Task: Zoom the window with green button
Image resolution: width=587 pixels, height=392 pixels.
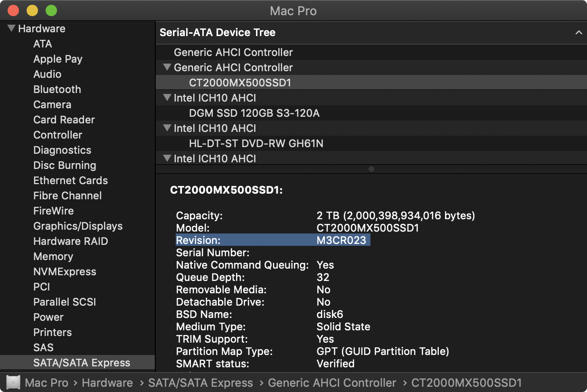Action: [x=51, y=10]
